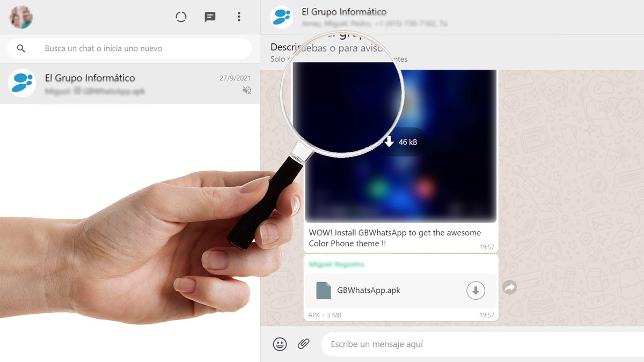Click the sender name above APK message

(336, 264)
